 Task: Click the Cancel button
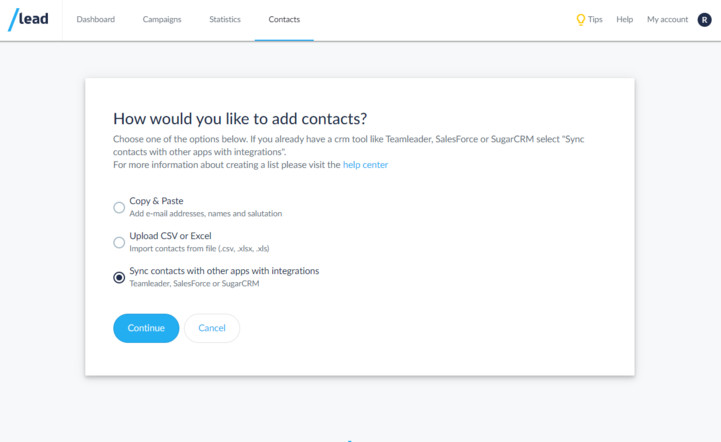point(212,328)
